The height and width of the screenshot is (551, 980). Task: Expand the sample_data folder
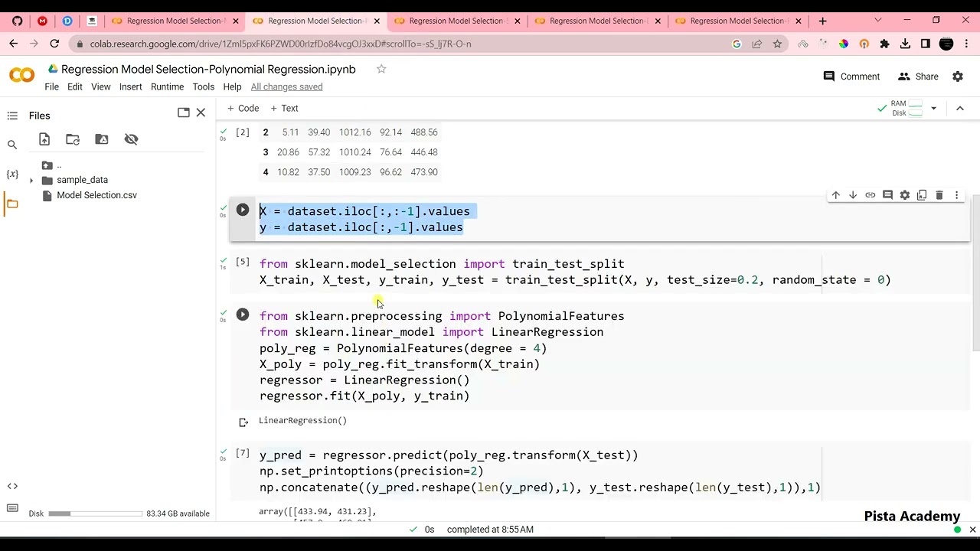tap(31, 181)
